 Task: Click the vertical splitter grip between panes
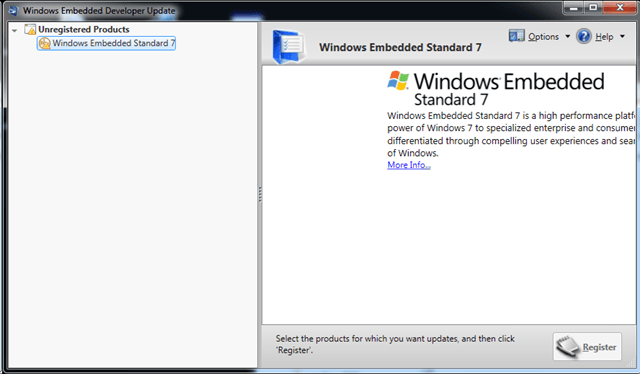tap(260, 194)
